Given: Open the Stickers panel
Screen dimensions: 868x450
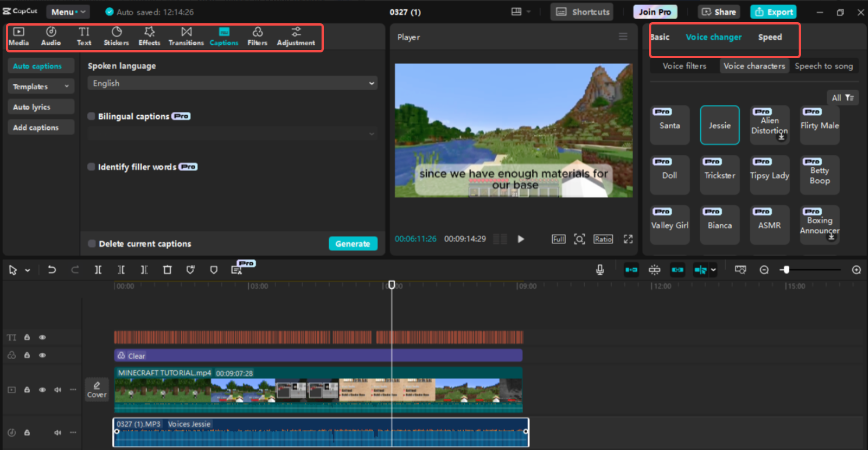Looking at the screenshot, I should tap(117, 36).
